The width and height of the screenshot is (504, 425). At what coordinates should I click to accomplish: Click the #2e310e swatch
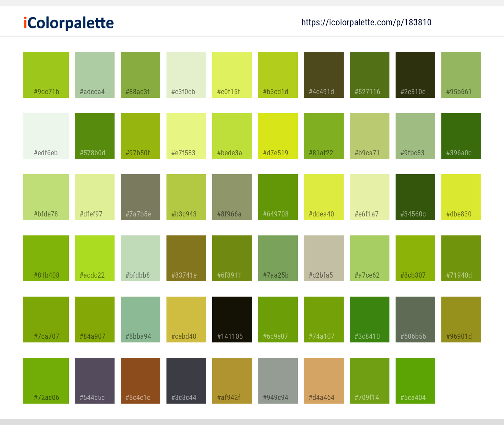click(x=415, y=75)
